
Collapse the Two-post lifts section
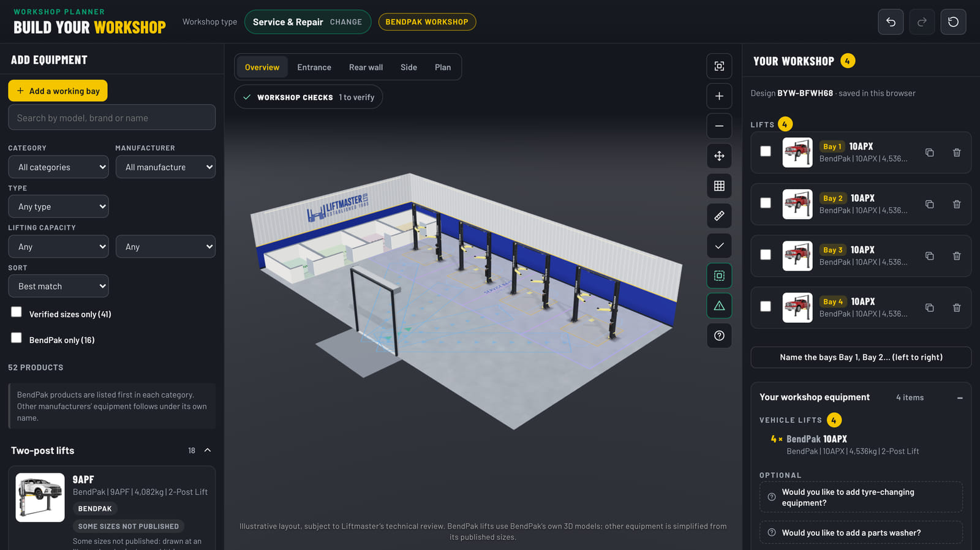point(208,450)
